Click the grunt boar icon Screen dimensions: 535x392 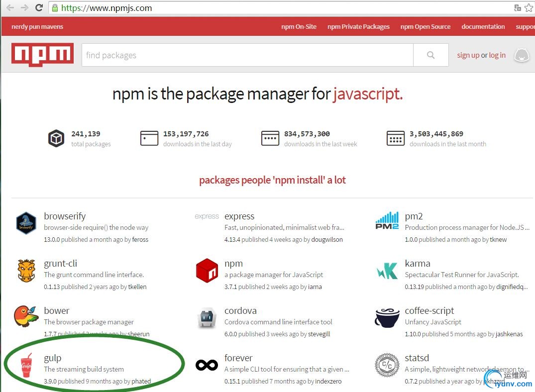(x=26, y=271)
